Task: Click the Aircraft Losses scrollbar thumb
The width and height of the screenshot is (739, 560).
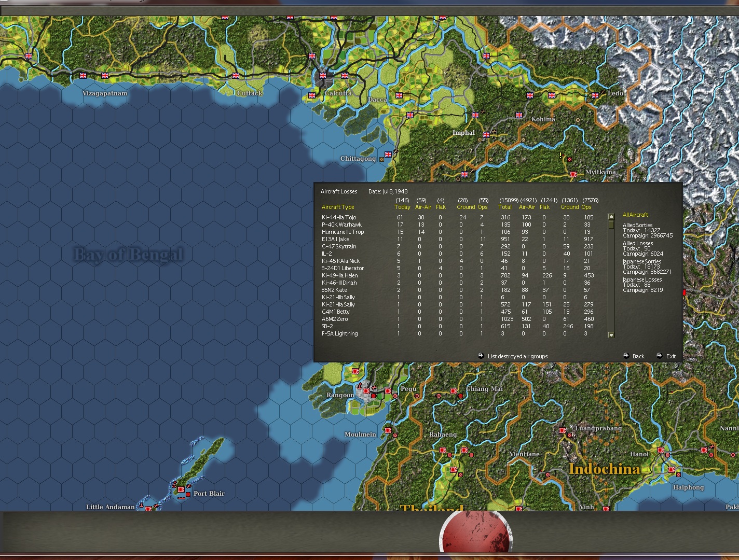Action: coord(611,225)
